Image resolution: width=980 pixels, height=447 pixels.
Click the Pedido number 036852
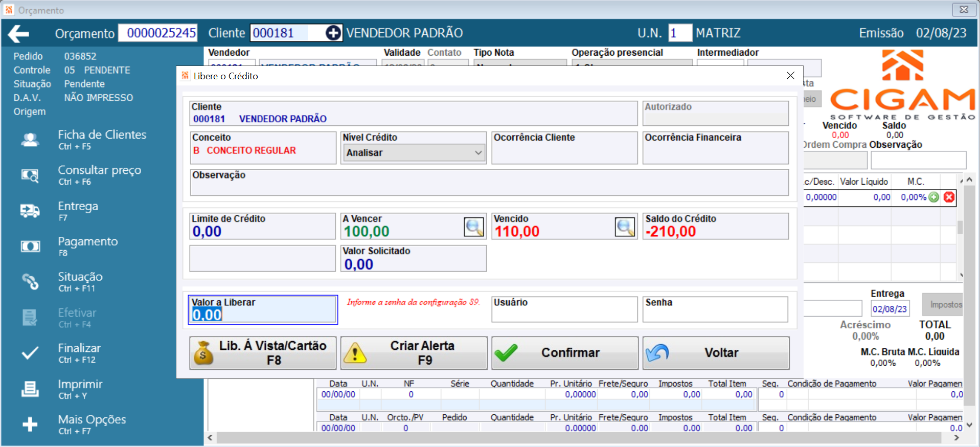[80, 56]
